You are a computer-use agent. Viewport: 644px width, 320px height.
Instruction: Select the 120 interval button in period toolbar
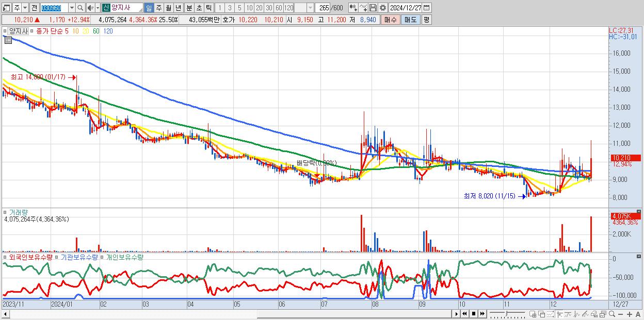[289, 8]
